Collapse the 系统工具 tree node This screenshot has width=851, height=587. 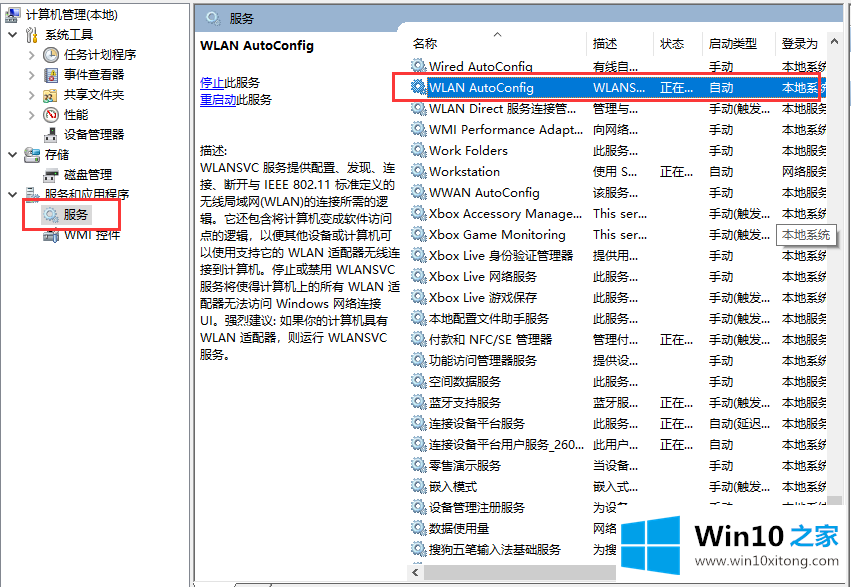tap(13, 35)
